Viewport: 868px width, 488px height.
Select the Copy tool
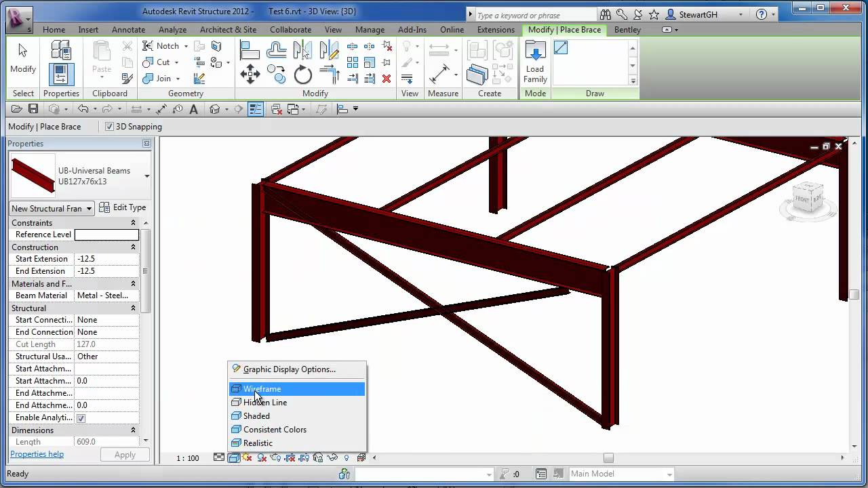(x=277, y=74)
